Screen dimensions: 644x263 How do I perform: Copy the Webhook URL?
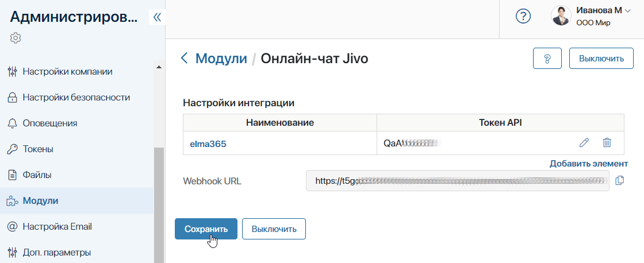pyautogui.click(x=620, y=180)
